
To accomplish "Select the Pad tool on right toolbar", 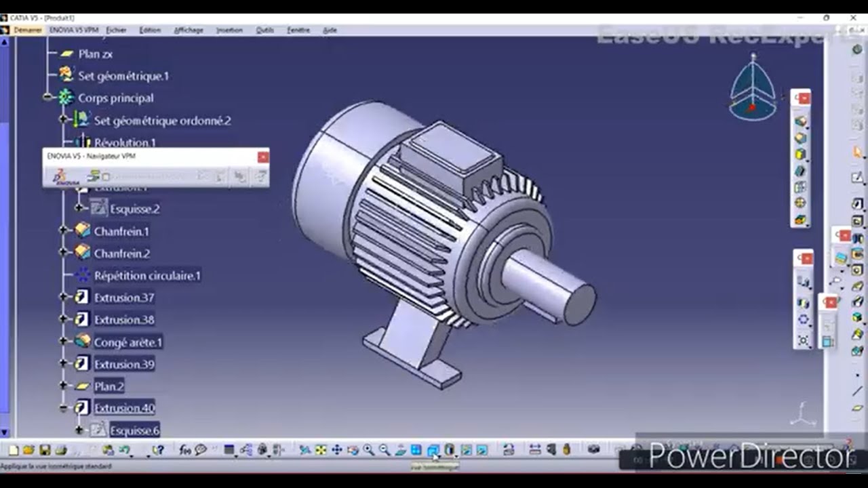I will (x=857, y=204).
